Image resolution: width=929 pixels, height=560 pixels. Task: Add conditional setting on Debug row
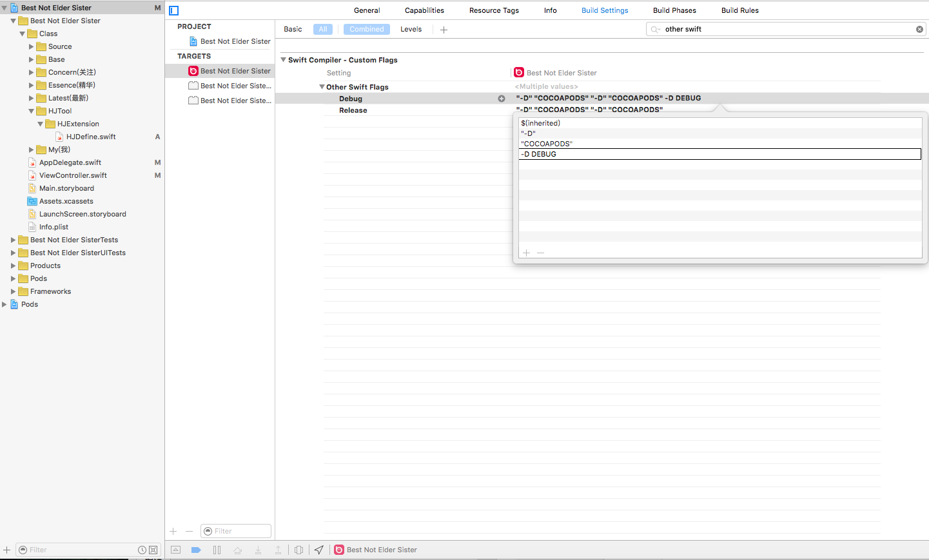pyautogui.click(x=502, y=99)
